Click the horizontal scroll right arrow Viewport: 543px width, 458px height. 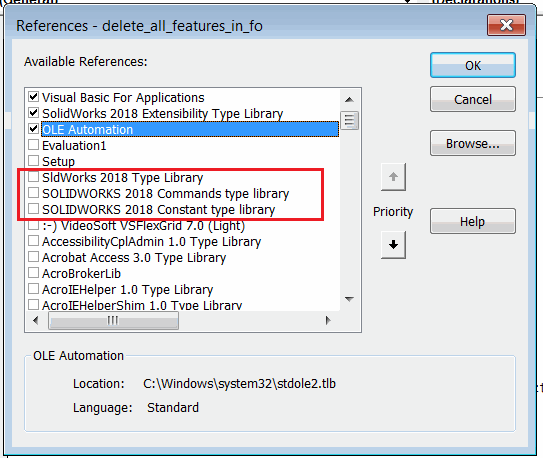click(x=328, y=321)
